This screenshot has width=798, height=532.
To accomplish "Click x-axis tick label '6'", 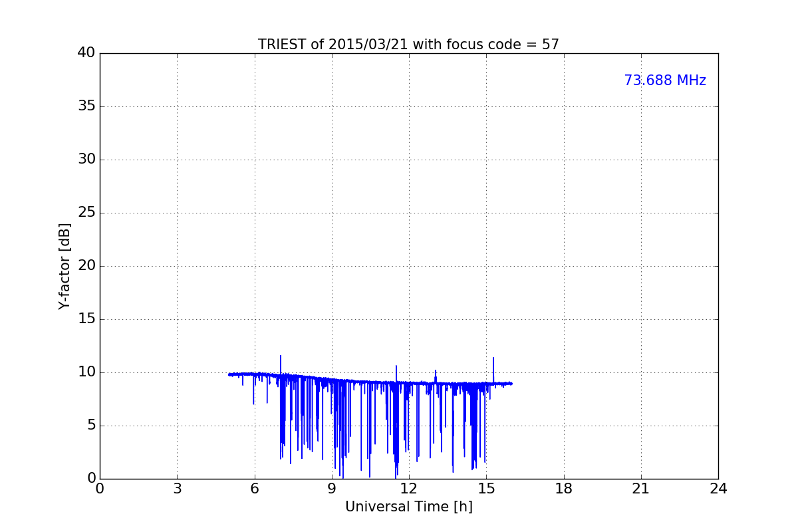I will click(254, 489).
